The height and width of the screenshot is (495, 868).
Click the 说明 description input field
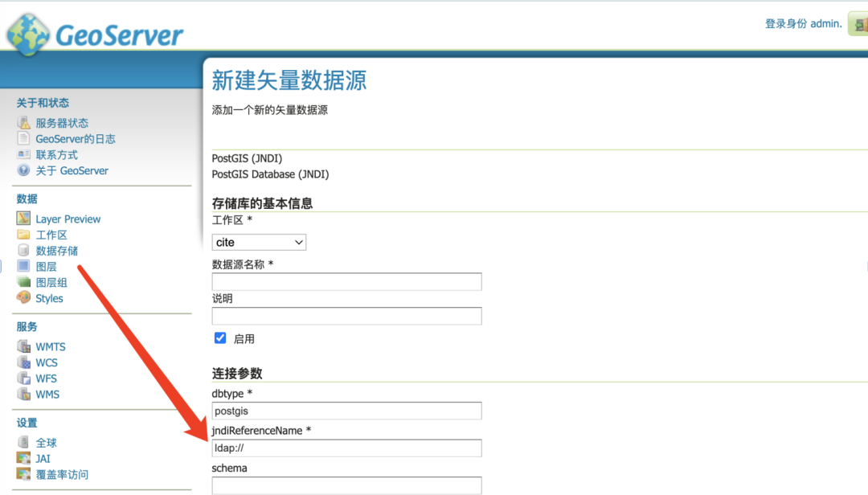[x=346, y=316]
